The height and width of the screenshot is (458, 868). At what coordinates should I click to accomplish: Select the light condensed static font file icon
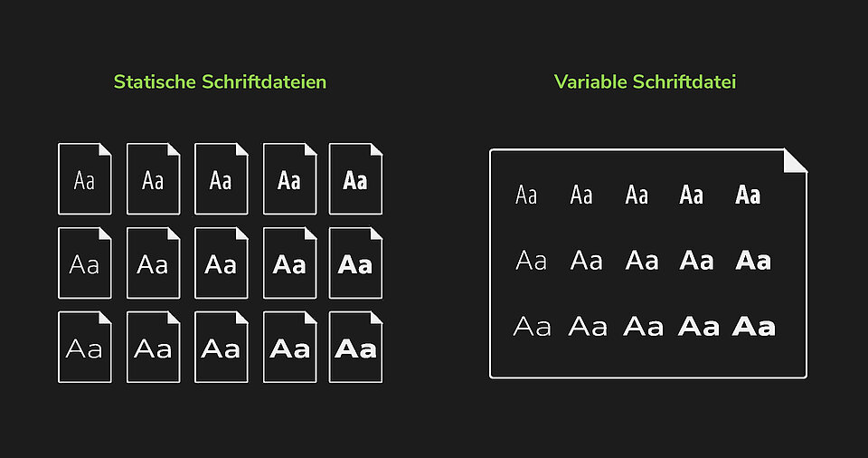[154, 179]
